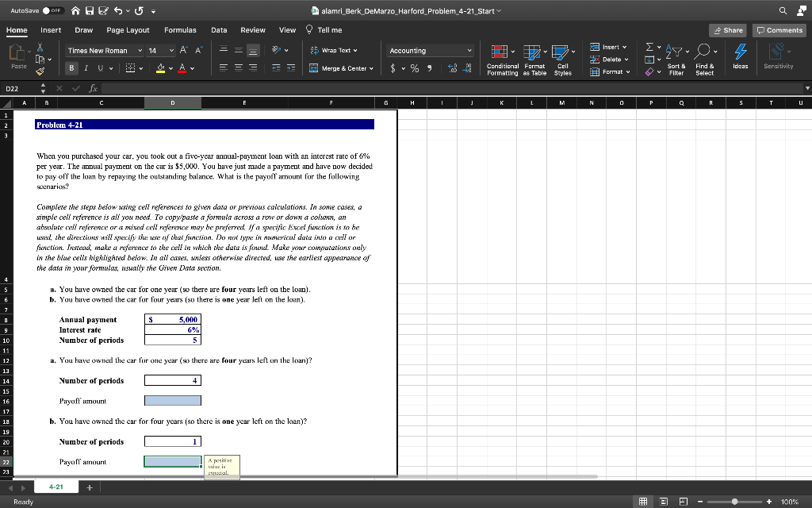This screenshot has height=508, width=812.
Task: Click the Cut scissors icon
Action: click(x=40, y=47)
